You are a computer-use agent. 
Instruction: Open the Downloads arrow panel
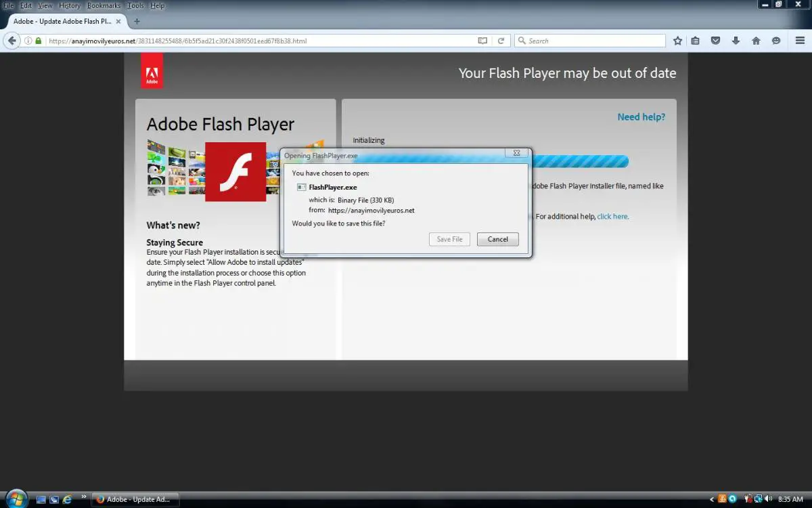tap(736, 41)
